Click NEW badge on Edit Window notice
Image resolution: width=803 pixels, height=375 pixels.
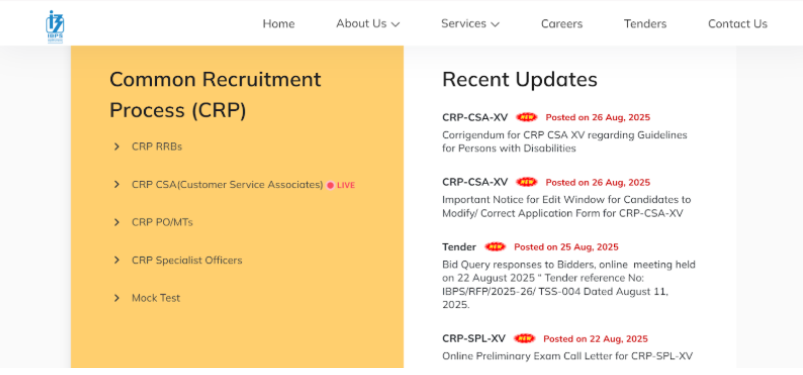(x=526, y=182)
